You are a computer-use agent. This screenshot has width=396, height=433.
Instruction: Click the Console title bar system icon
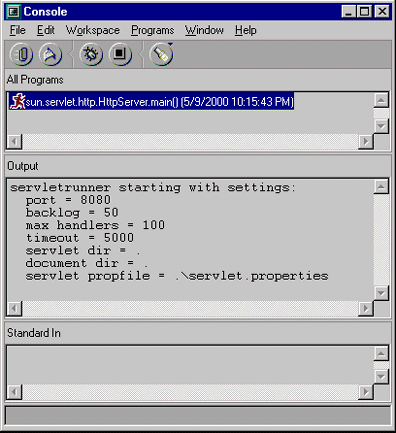coord(13,12)
